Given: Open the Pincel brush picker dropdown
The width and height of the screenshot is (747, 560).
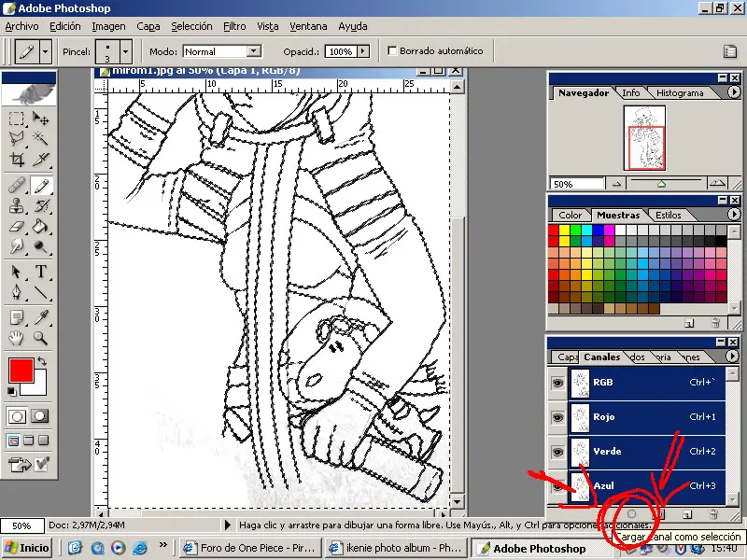Looking at the screenshot, I should click(125, 51).
